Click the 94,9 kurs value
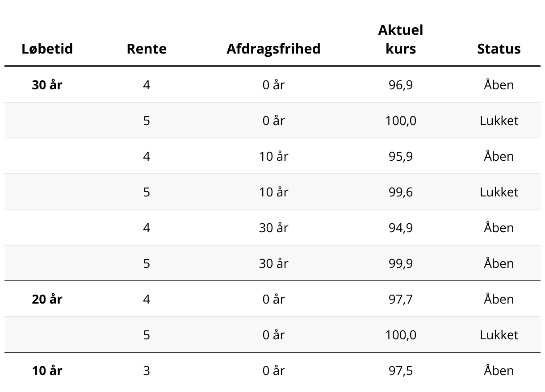Image resolution: width=545 pixels, height=392 pixels. (401, 228)
